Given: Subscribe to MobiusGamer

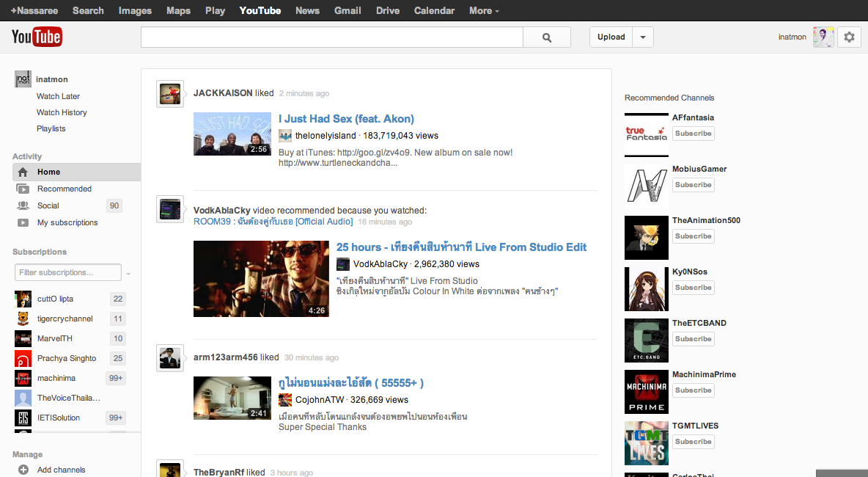Looking at the screenshot, I should 693,185.
